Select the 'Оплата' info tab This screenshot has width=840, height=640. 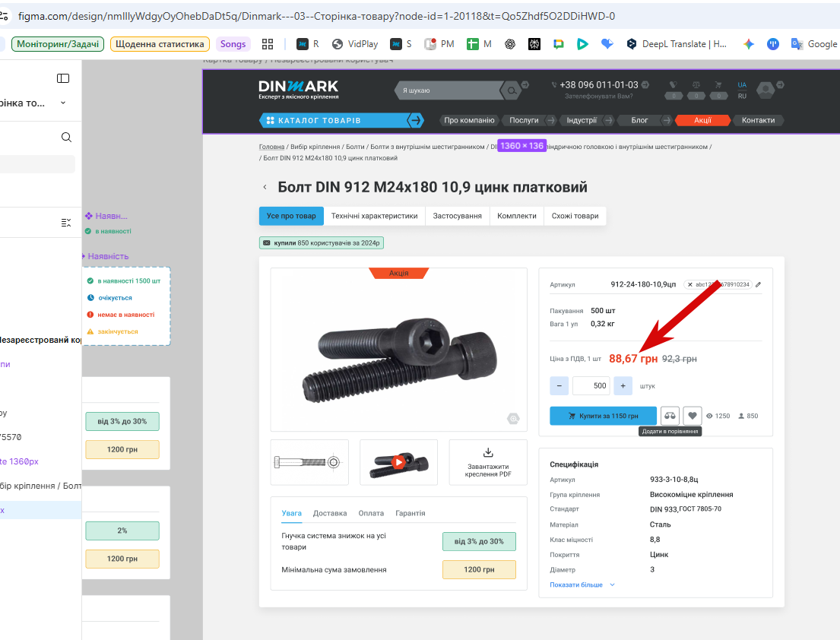371,513
